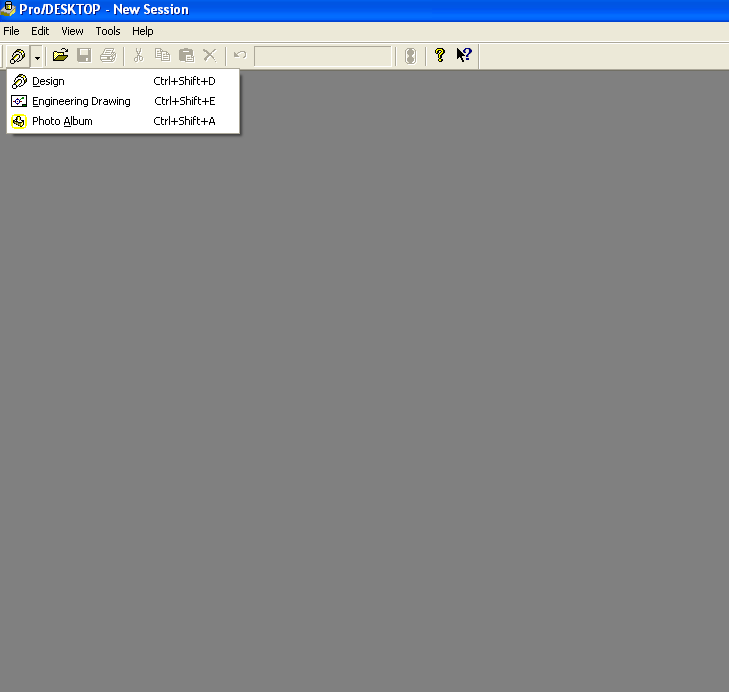
Task: Open the View menu
Action: pyautogui.click(x=72, y=31)
